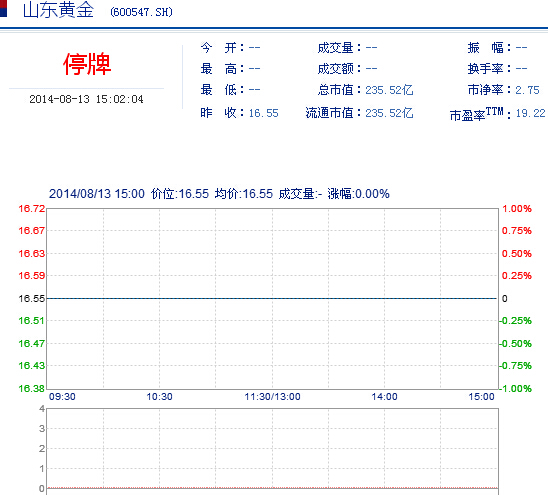548x495 pixels.
Task: Click the 09:30 time axis marker
Action: [x=62, y=397]
